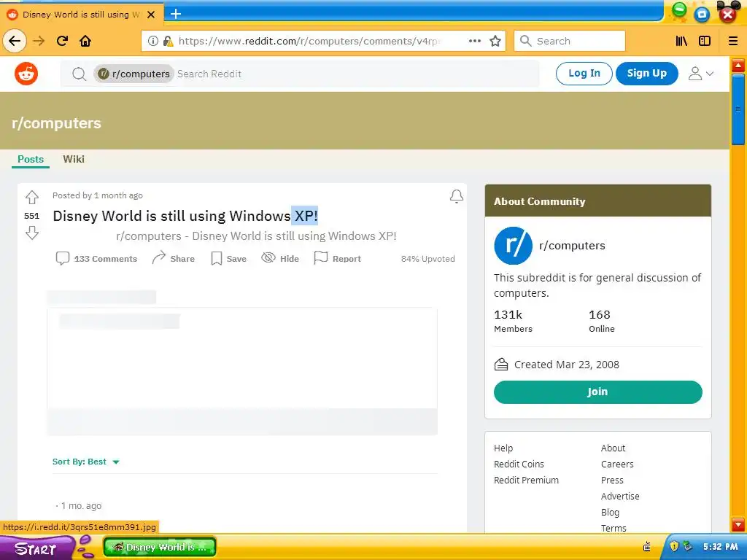This screenshot has width=747, height=560.
Task: Click the post title Disney World text
Action: 185,216
